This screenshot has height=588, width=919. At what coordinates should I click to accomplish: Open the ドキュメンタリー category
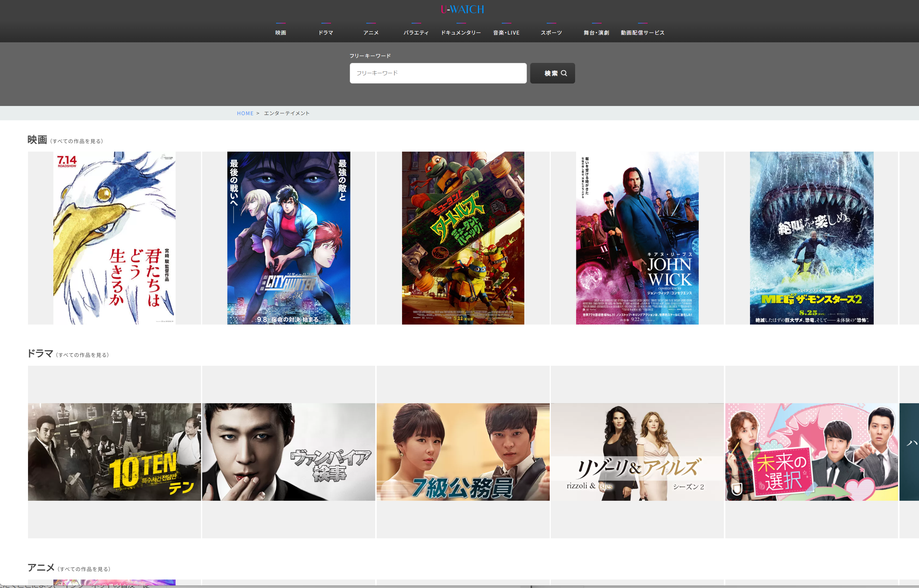461,32
